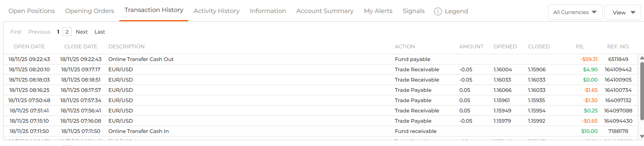Open the Information tab
The height and width of the screenshot is (146, 644).
tap(268, 11)
